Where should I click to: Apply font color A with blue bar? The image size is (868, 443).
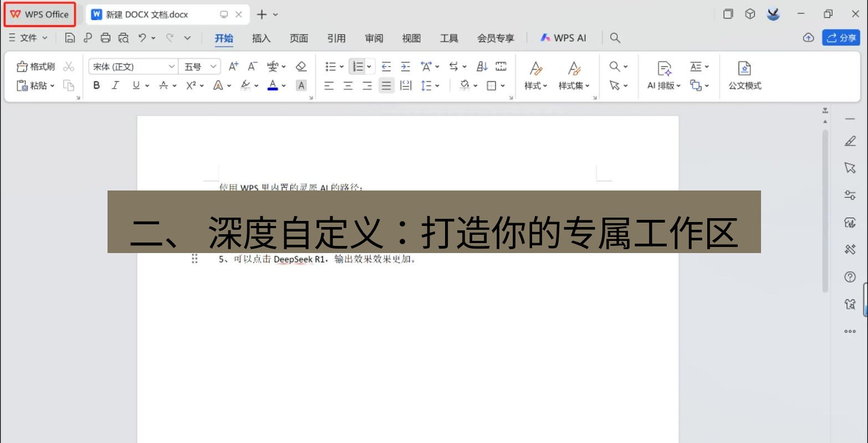(272, 85)
